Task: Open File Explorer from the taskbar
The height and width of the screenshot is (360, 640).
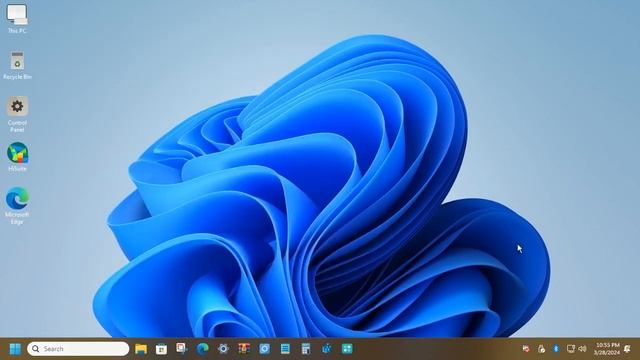Action: tap(141, 349)
